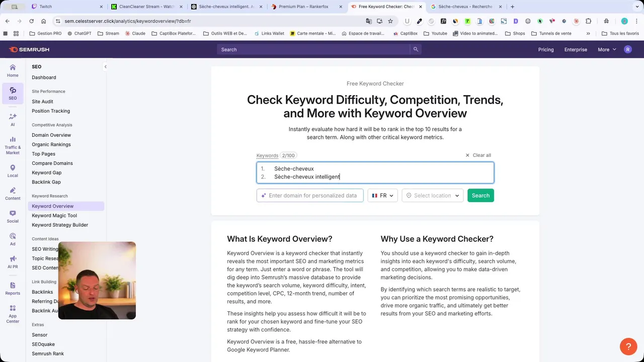644x362 pixels.
Task: Switch to Sèche-cheveux Recherche Google tab
Action: (x=465, y=7)
